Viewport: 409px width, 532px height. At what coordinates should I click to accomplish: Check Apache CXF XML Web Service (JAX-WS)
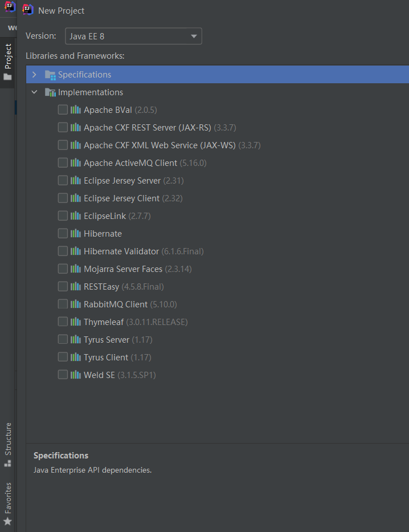click(63, 145)
